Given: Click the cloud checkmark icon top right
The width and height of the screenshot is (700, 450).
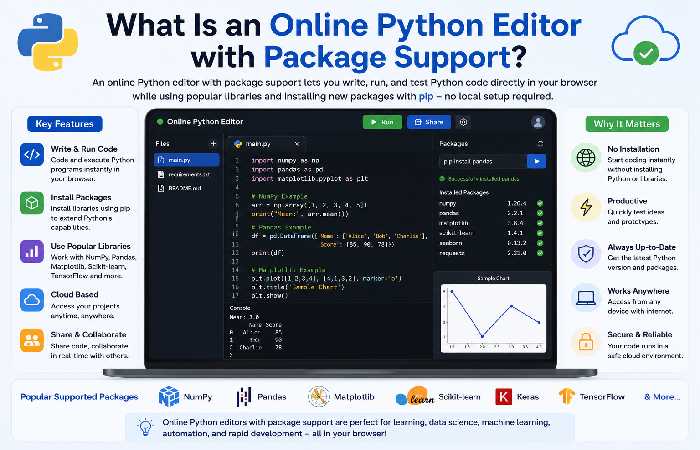Looking at the screenshot, I should [x=646, y=40].
